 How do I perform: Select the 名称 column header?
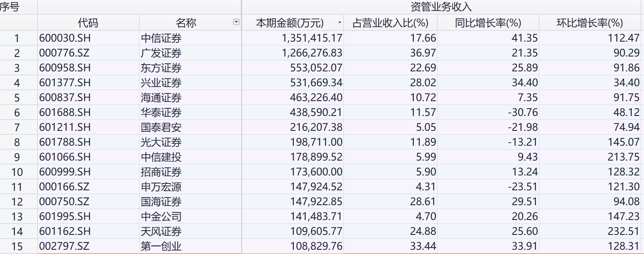190,23
